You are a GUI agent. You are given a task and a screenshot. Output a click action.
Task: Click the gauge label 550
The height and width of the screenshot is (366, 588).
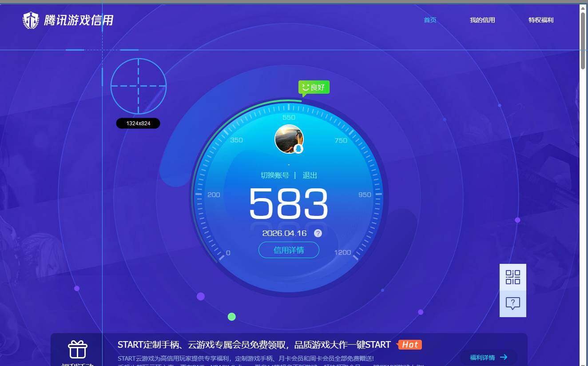(289, 117)
